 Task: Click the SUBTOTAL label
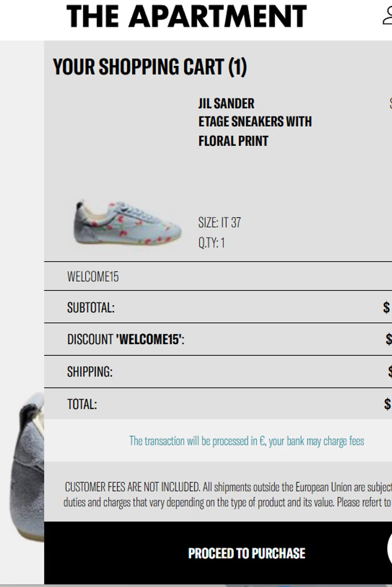pos(91,308)
